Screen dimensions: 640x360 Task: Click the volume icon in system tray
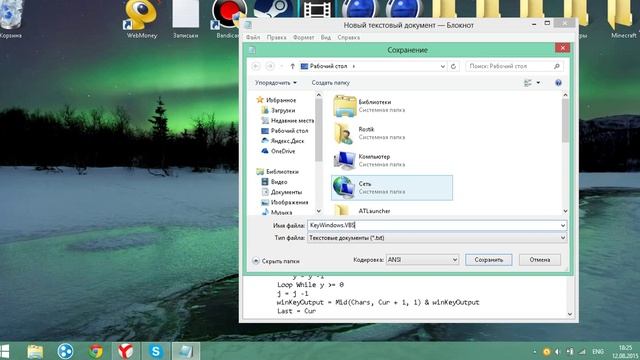(557, 351)
